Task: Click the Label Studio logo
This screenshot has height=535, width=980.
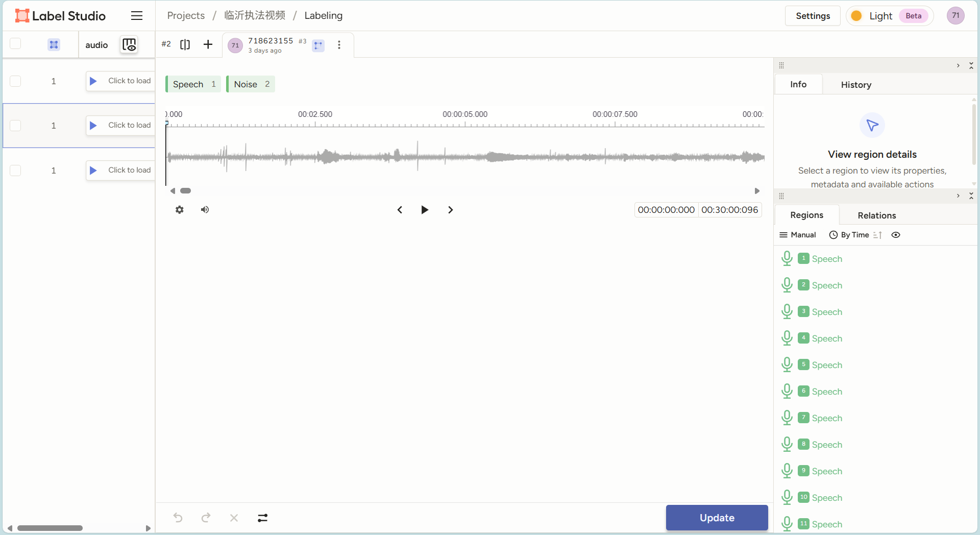Action: pos(60,16)
